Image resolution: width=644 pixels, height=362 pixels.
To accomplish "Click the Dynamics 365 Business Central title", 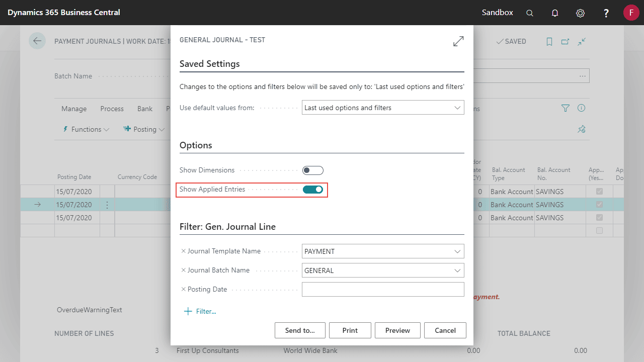I will (x=64, y=13).
